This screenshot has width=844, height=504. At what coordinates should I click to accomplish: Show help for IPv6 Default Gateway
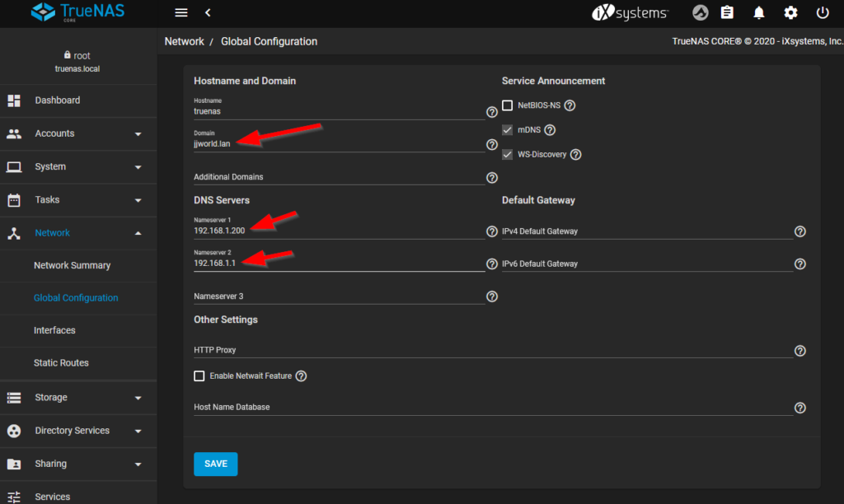pos(800,264)
